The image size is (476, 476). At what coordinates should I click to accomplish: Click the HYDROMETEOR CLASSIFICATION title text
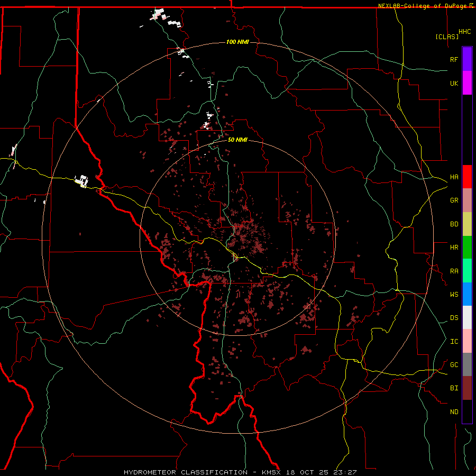pos(186,472)
